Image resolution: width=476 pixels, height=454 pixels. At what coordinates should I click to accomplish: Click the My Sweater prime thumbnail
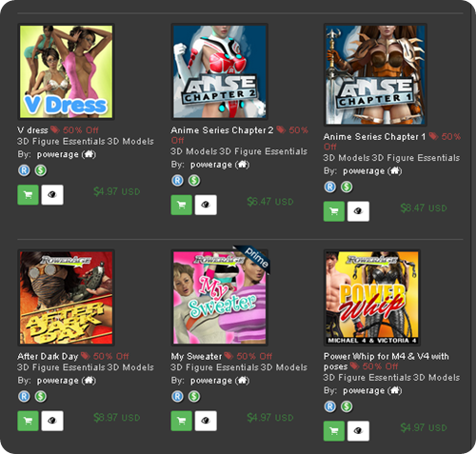220,298
